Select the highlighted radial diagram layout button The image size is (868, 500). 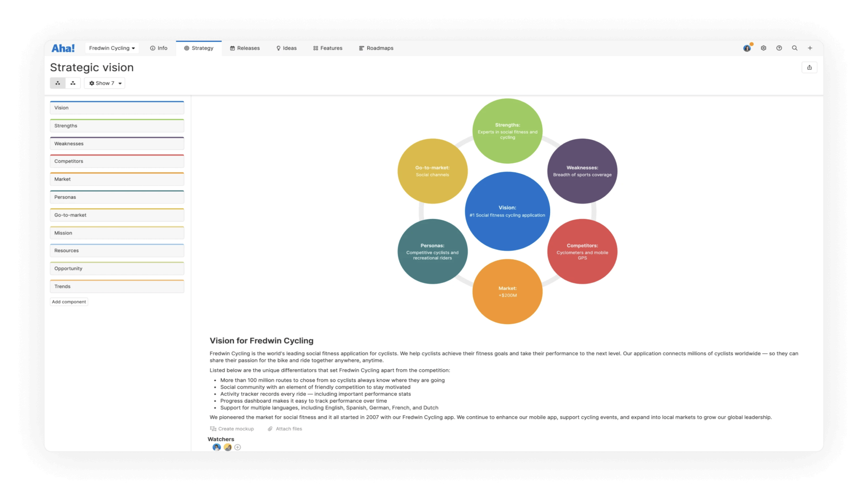coord(58,83)
